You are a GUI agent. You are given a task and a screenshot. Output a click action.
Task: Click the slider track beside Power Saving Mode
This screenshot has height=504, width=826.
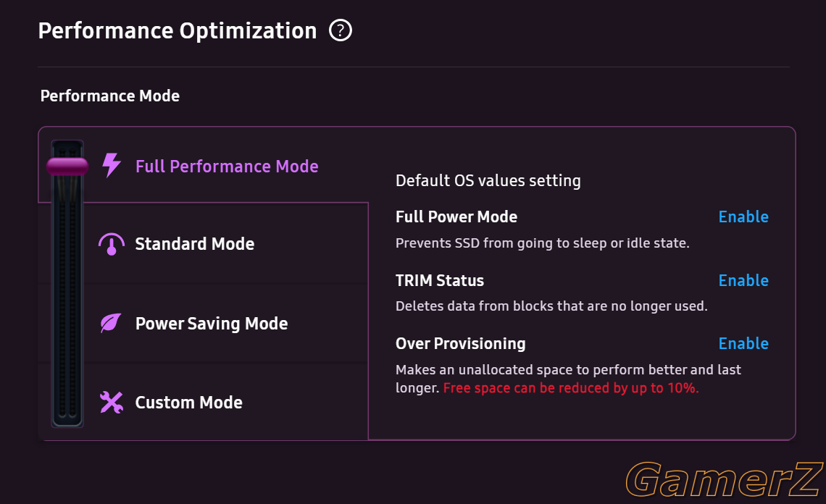[x=67, y=324]
